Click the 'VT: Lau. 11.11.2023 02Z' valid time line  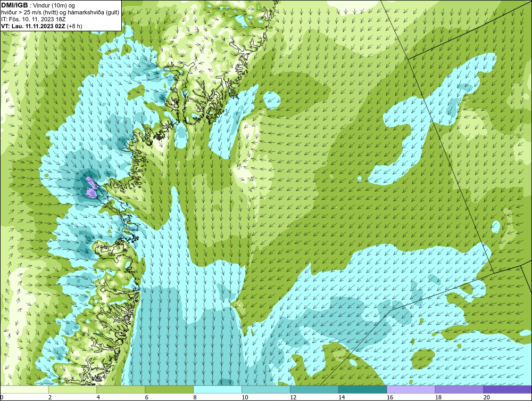coord(34,26)
